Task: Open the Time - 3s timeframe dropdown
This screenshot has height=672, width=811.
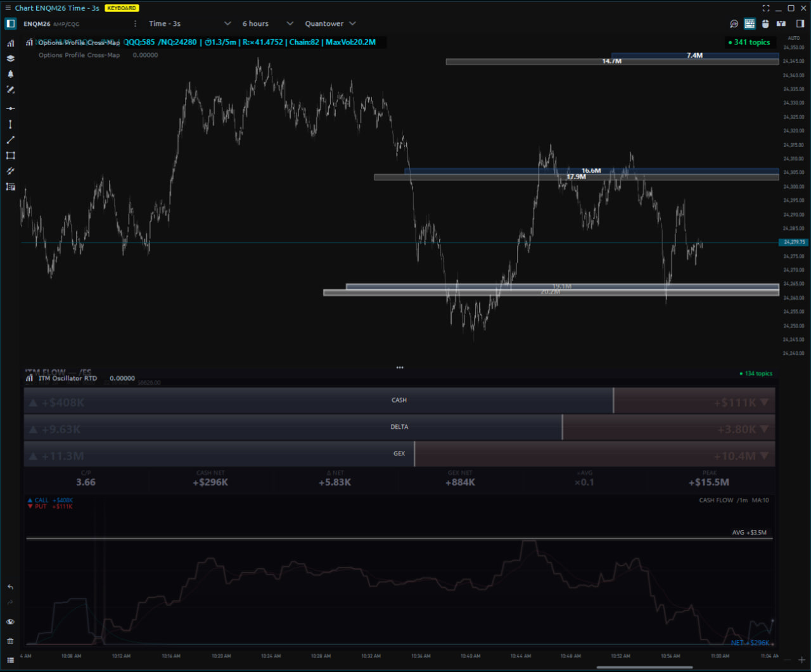Action: click(x=189, y=24)
